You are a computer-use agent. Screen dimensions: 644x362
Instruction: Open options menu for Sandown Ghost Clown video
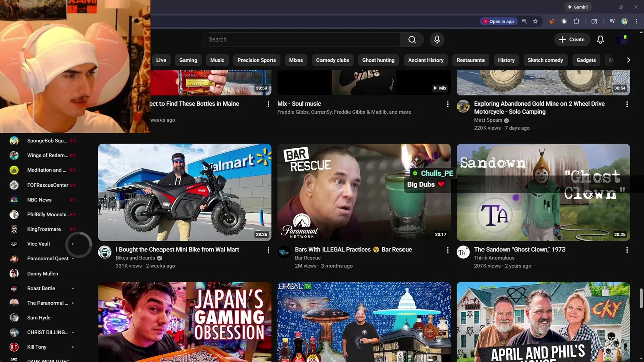[627, 250]
